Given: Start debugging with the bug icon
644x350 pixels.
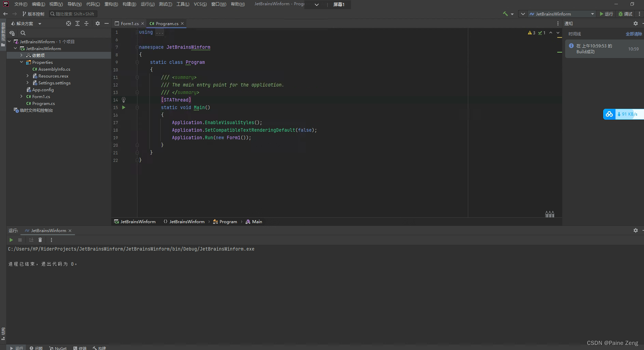Looking at the screenshot, I should [621, 14].
